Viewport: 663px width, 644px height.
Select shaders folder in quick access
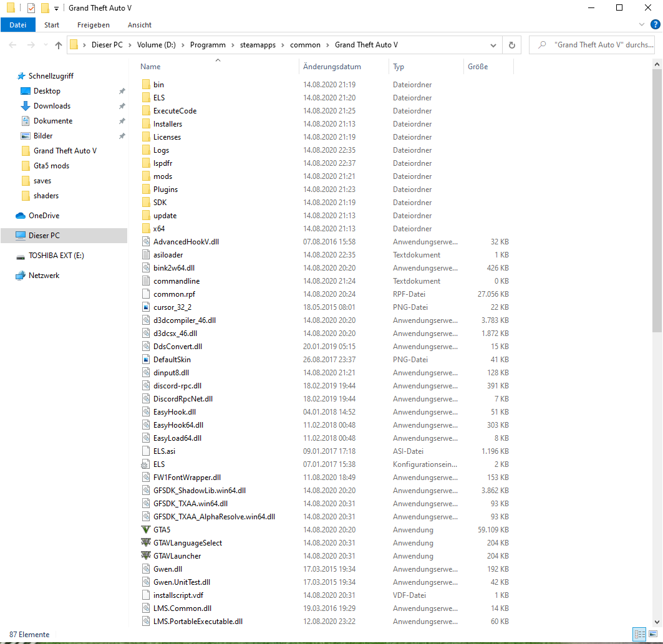46,196
